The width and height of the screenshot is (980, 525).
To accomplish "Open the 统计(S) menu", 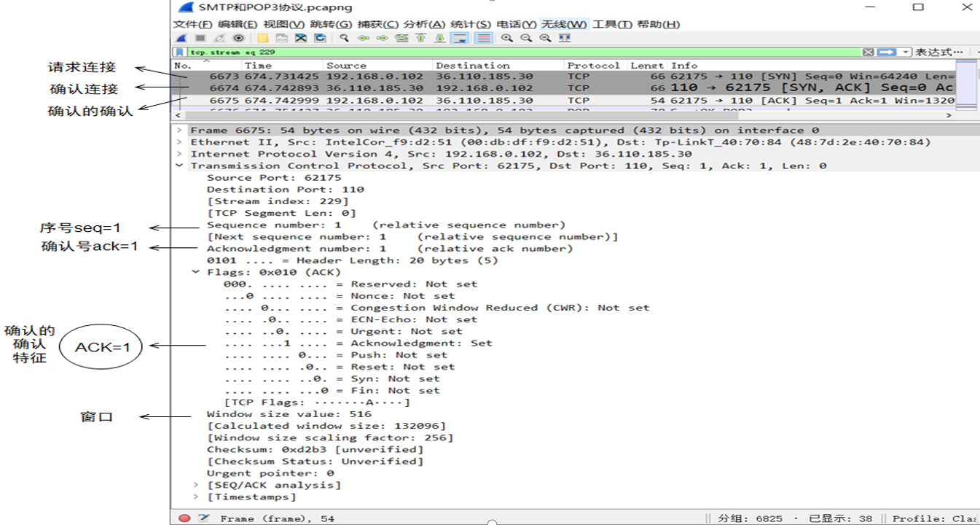I will click(x=471, y=24).
